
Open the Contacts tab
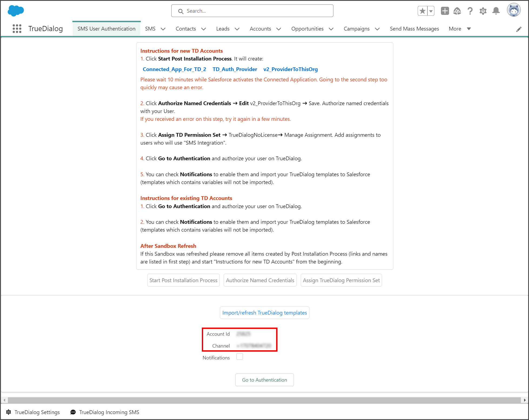click(x=186, y=29)
